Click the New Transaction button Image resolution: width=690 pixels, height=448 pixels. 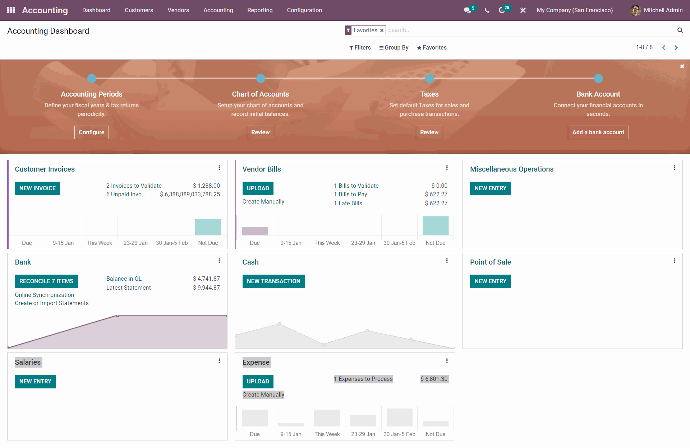coord(274,281)
